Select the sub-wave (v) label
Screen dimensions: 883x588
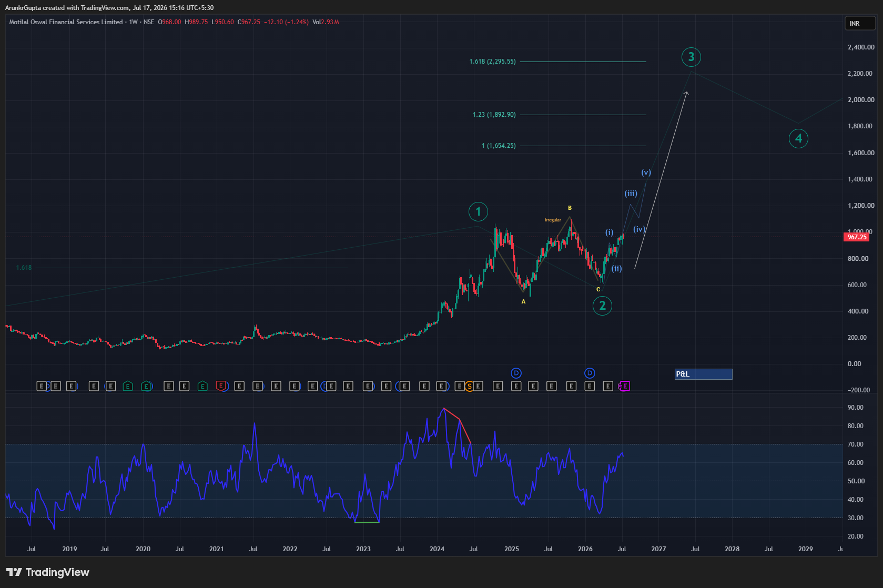[x=646, y=172]
